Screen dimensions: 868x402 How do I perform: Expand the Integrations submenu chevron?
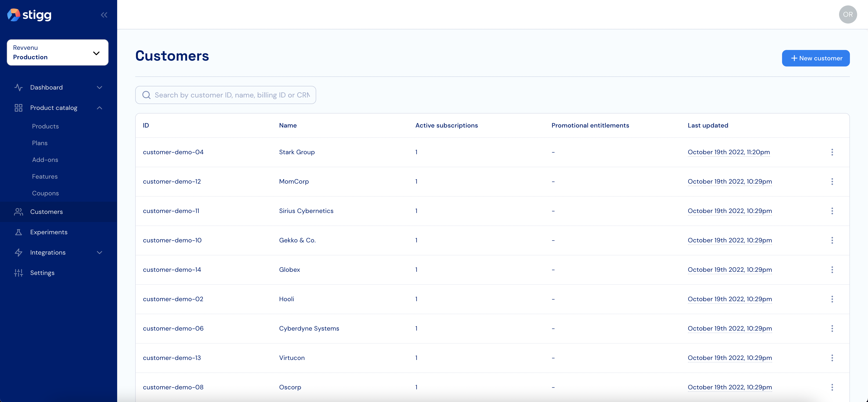pos(100,252)
